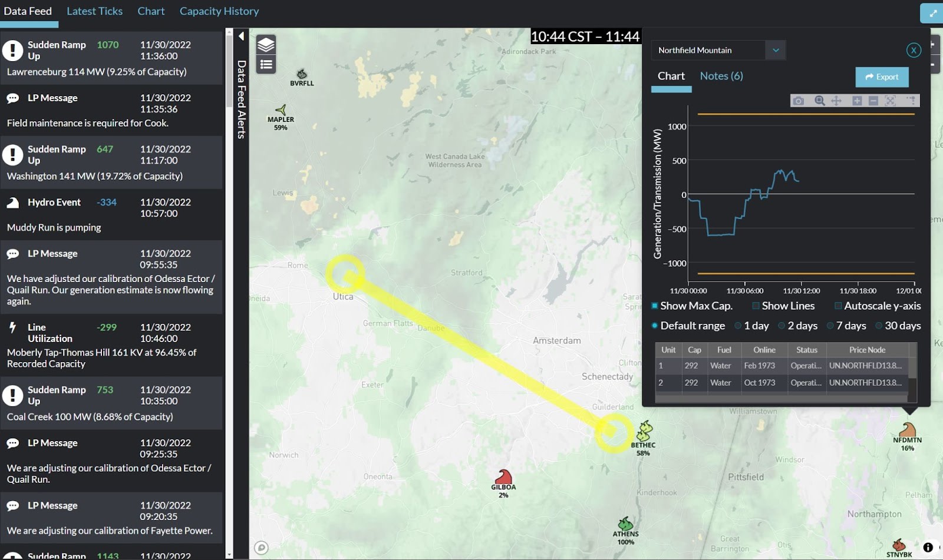This screenshot has width=943, height=560.
Task: Close the Northfield Mountain chart panel
Action: pyautogui.click(x=914, y=50)
